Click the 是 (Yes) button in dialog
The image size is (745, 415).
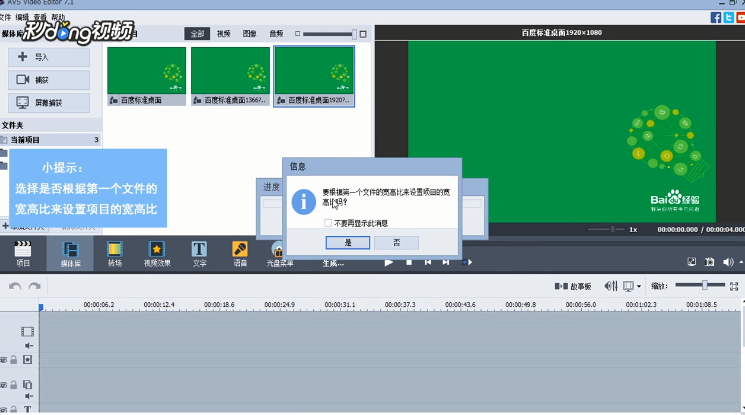click(348, 242)
